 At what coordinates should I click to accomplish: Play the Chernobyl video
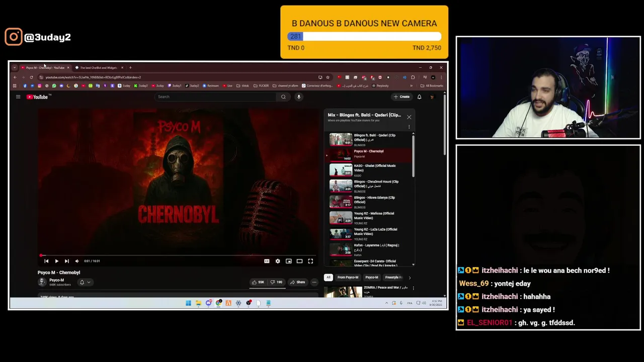click(56, 261)
